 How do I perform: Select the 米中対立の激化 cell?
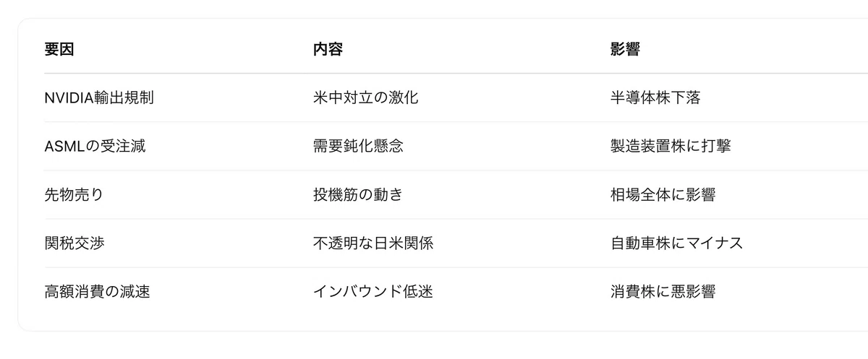pyautogui.click(x=365, y=98)
